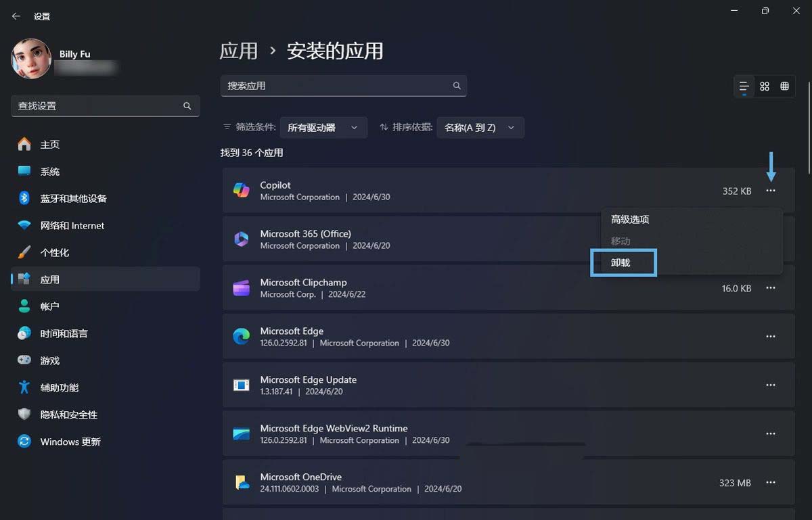Click the Microsoft Clipchamp app icon
Image resolution: width=812 pixels, height=520 pixels.
242,288
